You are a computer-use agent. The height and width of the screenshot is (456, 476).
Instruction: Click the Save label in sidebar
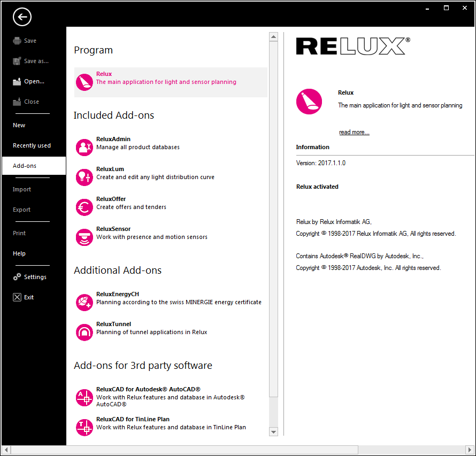point(30,41)
